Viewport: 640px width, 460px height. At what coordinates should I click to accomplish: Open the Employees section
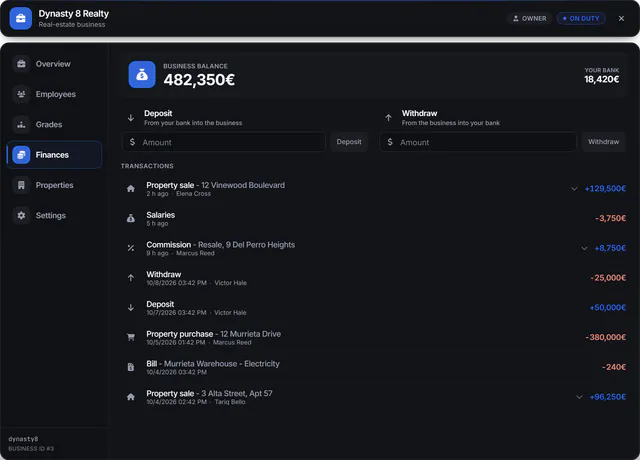(54, 94)
